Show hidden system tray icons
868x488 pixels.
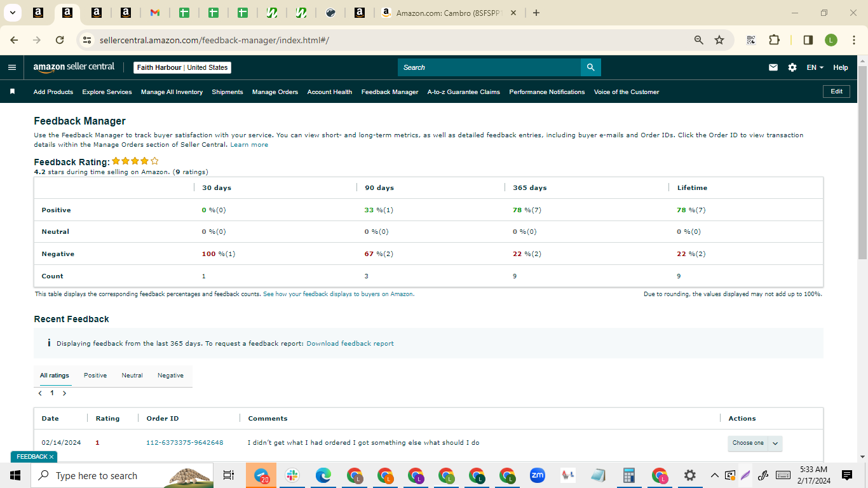(x=714, y=475)
